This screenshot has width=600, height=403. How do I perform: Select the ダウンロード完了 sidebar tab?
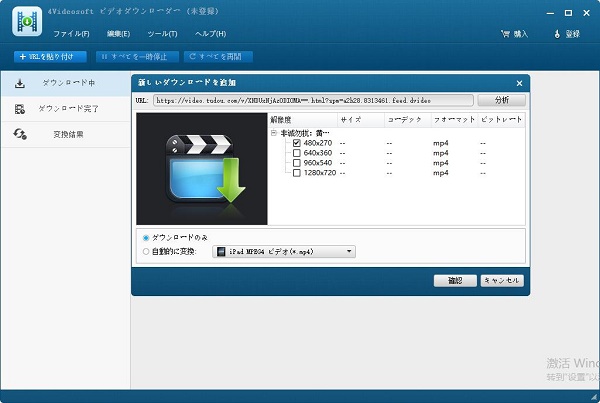[x=66, y=109]
